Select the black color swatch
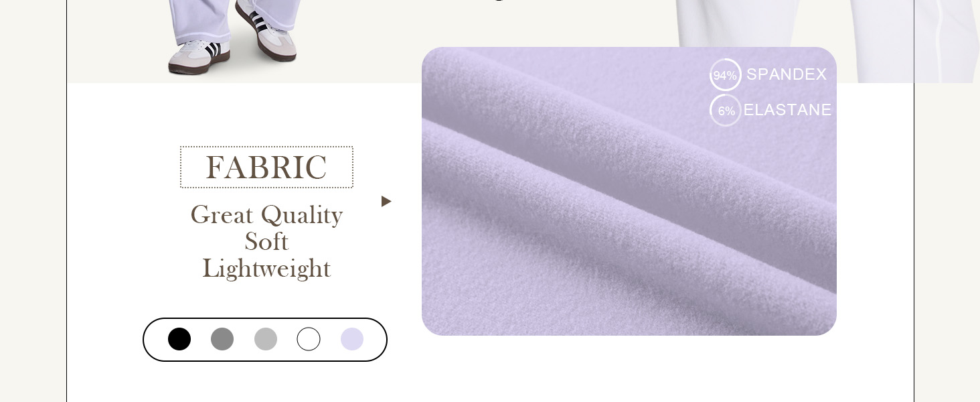This screenshot has width=980, height=402. click(179, 339)
